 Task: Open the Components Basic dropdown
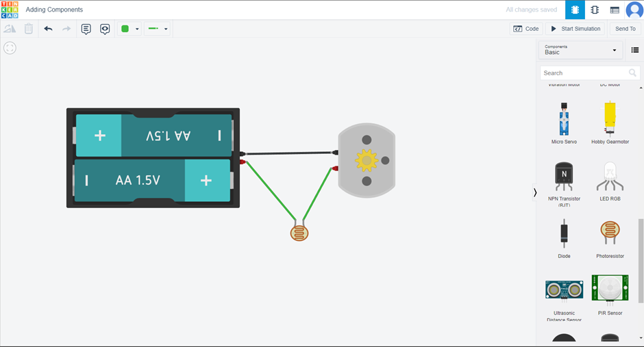(580, 50)
